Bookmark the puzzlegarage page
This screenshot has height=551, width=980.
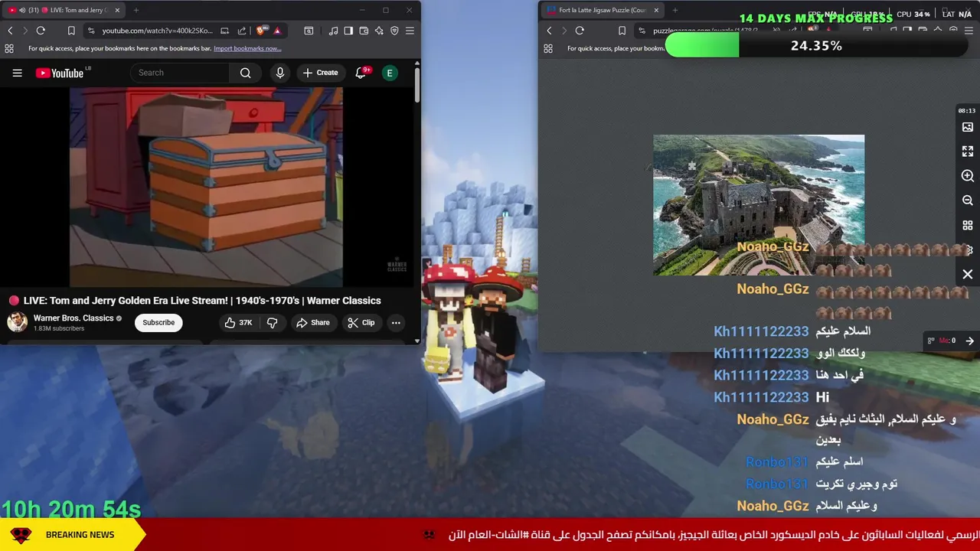tap(622, 31)
